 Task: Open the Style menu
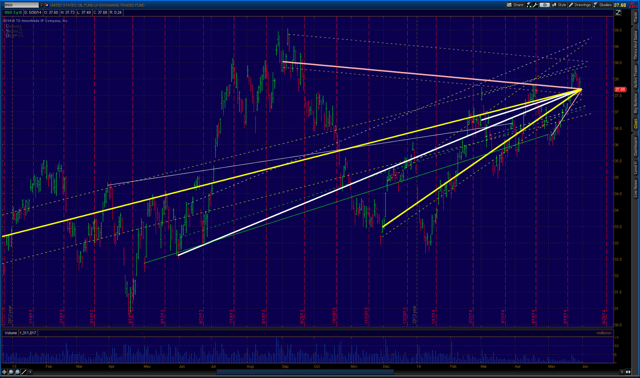pyautogui.click(x=559, y=5)
